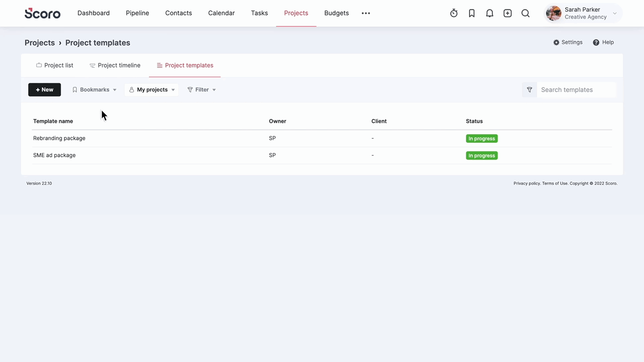The image size is (644, 362).
Task: Open the Terms of Use link
Action: (555, 183)
